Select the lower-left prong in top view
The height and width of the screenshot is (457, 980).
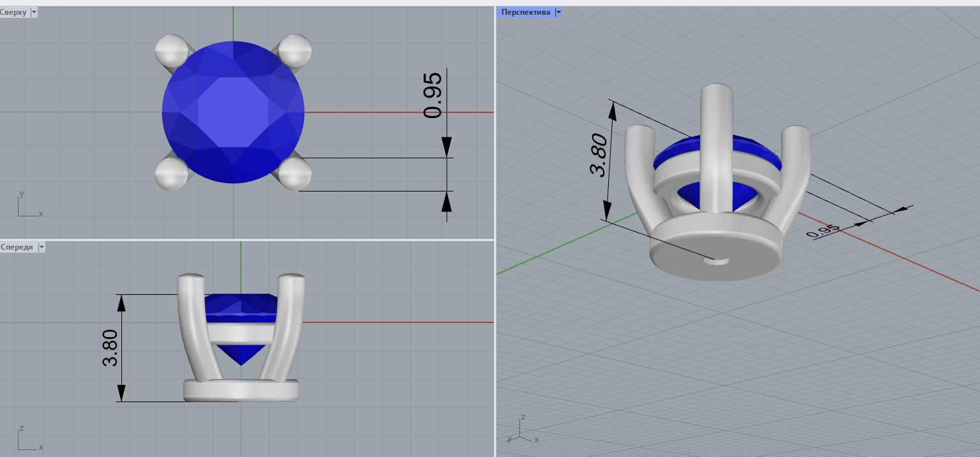pyautogui.click(x=171, y=174)
